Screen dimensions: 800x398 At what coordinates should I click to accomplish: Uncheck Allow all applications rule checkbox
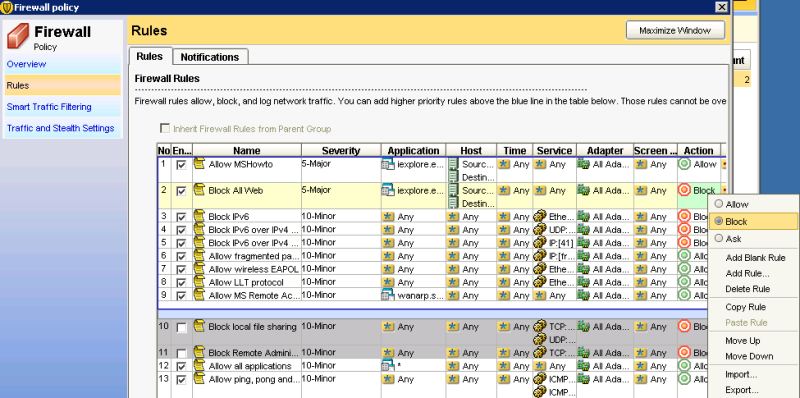pyautogui.click(x=181, y=367)
